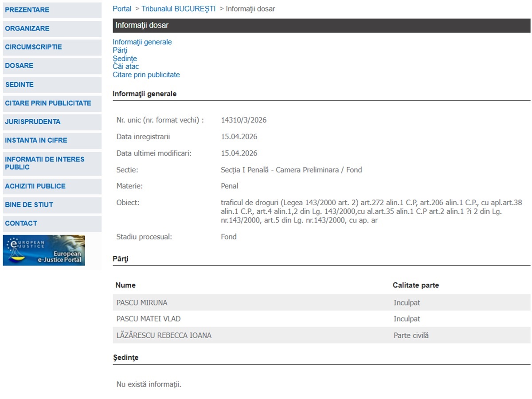
Task: Jump to the Citare prin publicitate anchor link
Action: pos(146,75)
